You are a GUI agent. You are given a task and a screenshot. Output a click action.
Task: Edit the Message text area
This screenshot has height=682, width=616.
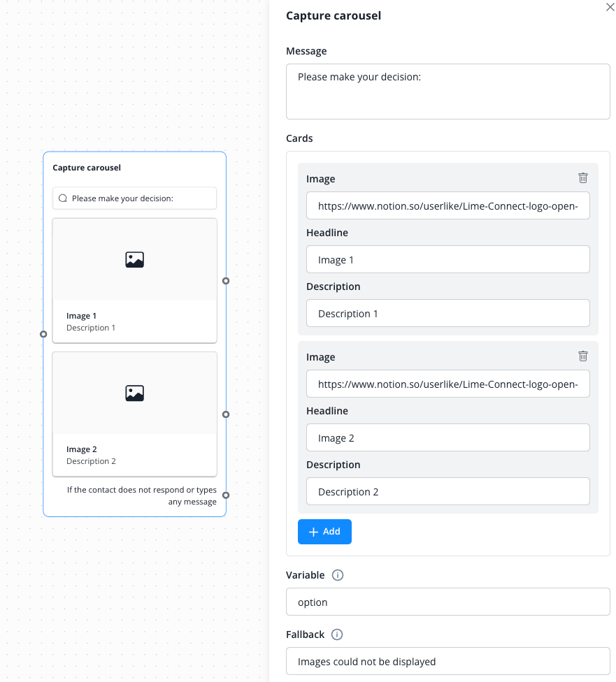point(447,92)
